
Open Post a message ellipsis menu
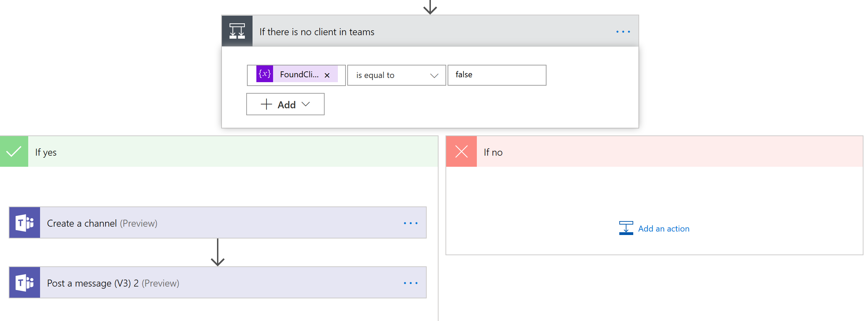411,283
